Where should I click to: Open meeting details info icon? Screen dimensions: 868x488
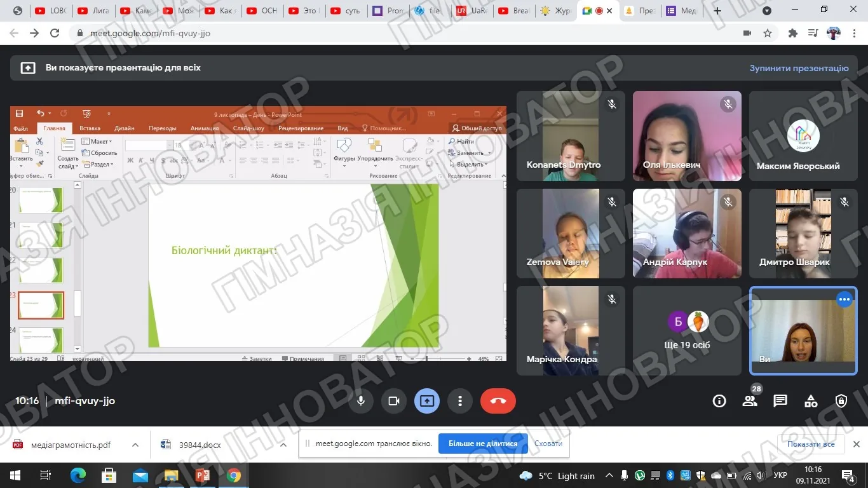719,401
